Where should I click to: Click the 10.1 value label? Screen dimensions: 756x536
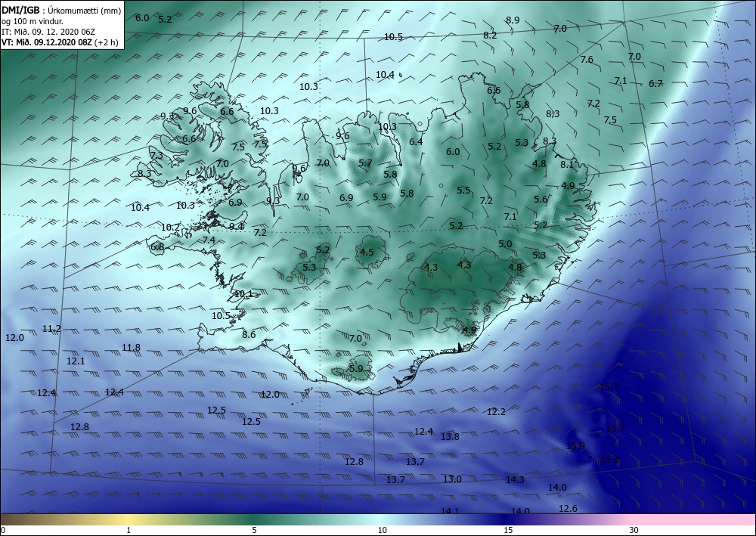(x=243, y=294)
